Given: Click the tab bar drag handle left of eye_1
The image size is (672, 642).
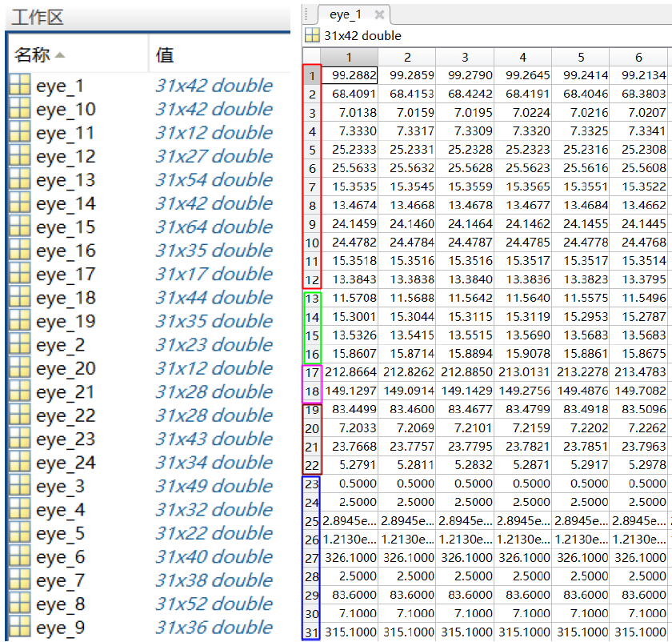Looking at the screenshot, I should tap(306, 15).
